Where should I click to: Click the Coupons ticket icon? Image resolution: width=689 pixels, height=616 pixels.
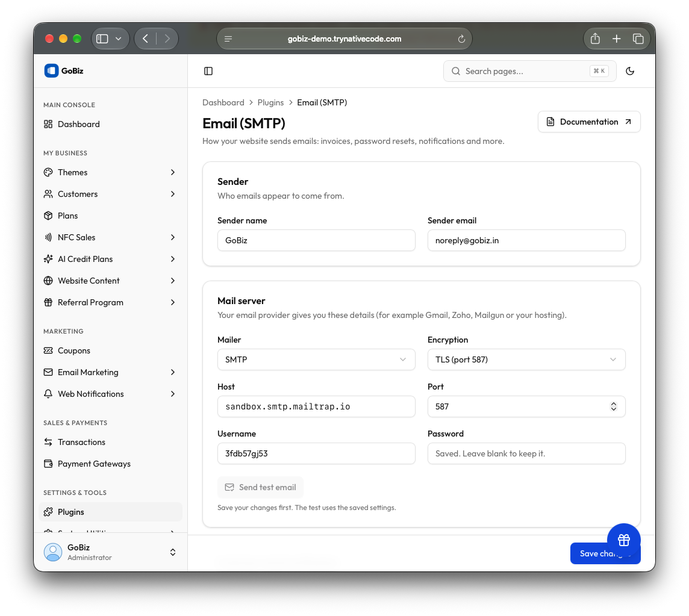click(48, 350)
